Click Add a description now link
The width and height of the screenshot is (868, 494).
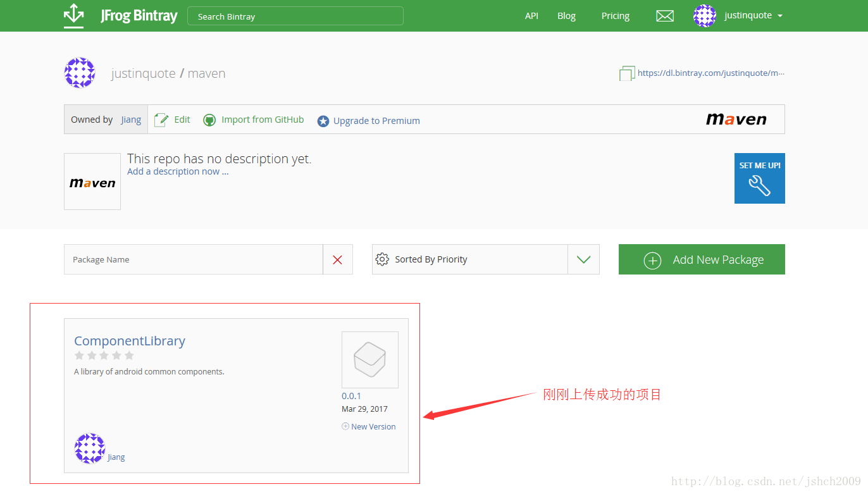click(x=178, y=171)
